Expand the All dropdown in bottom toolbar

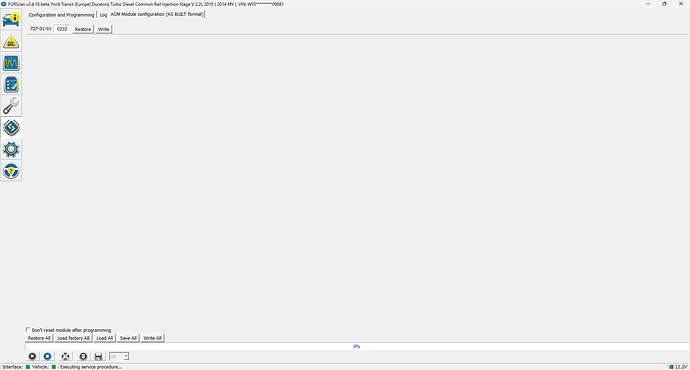[x=119, y=356]
